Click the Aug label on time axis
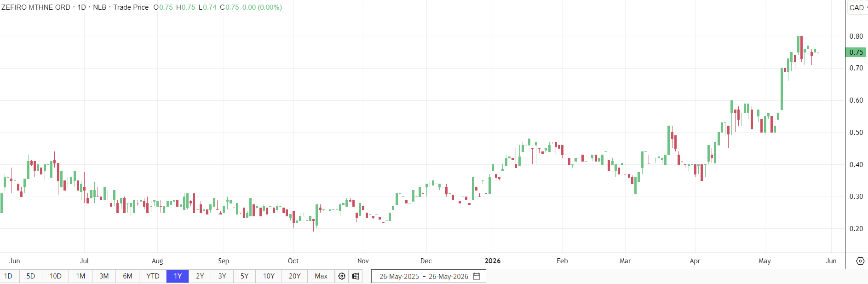This screenshot has height=284, width=868. (157, 261)
